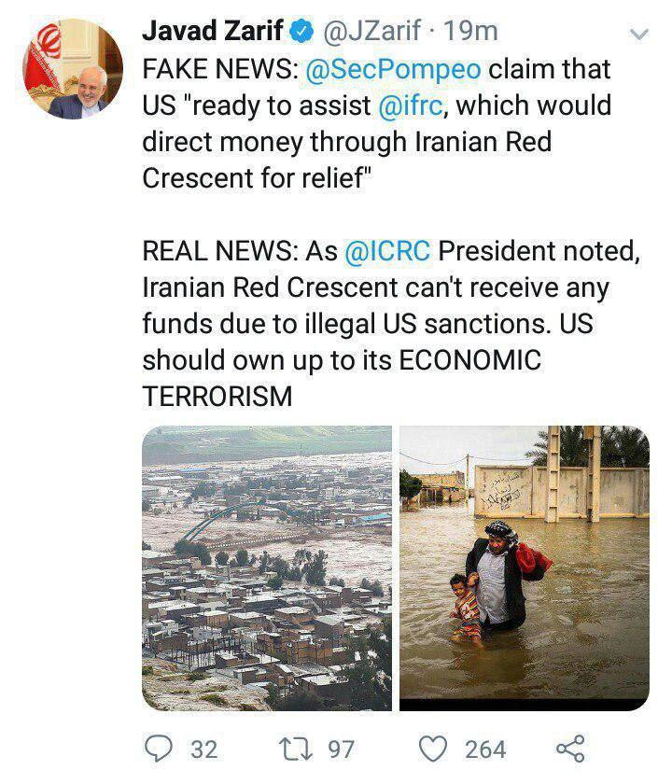
Task: Share the tweet using the share icon
Action: (x=568, y=748)
